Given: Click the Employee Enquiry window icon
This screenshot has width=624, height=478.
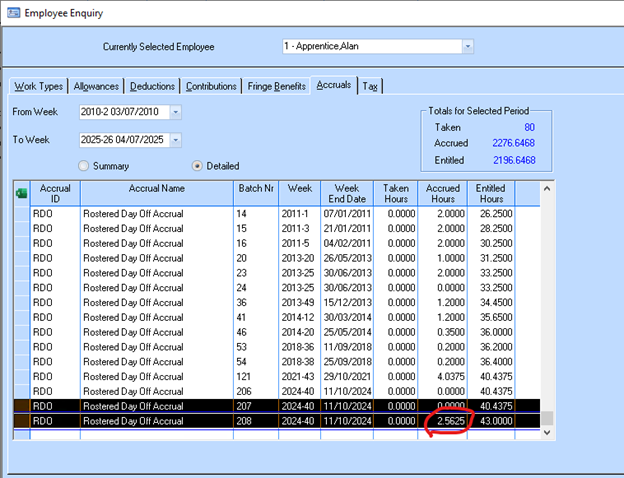Looking at the screenshot, I should [11, 13].
